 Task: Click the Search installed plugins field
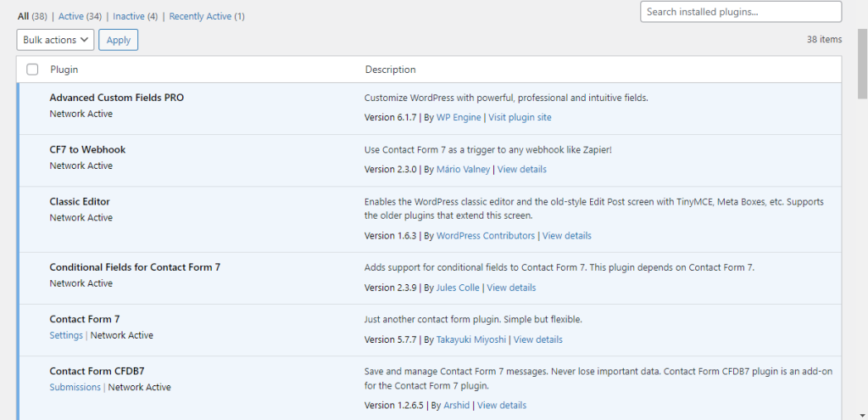(x=740, y=12)
